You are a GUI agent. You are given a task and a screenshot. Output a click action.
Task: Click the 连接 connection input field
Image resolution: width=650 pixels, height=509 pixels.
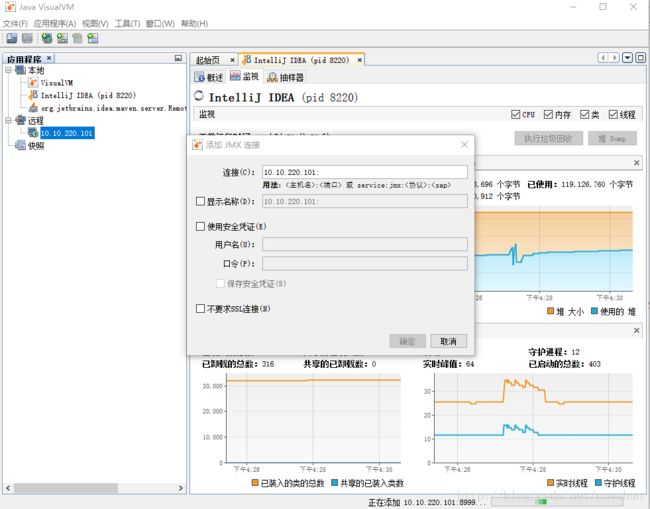click(365, 172)
